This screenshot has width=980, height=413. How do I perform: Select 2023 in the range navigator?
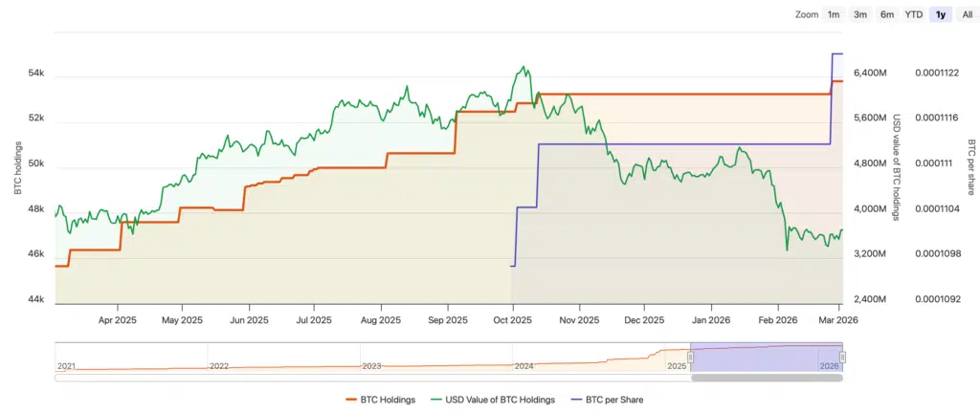[x=372, y=366]
